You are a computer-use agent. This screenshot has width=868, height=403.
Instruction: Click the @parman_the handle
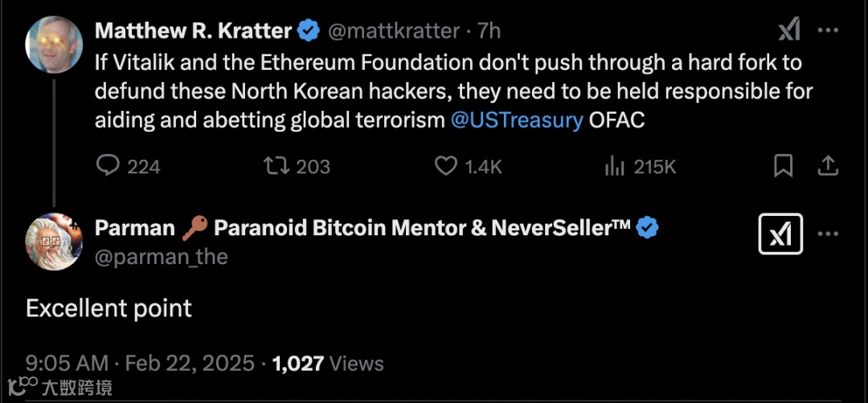coord(162,257)
